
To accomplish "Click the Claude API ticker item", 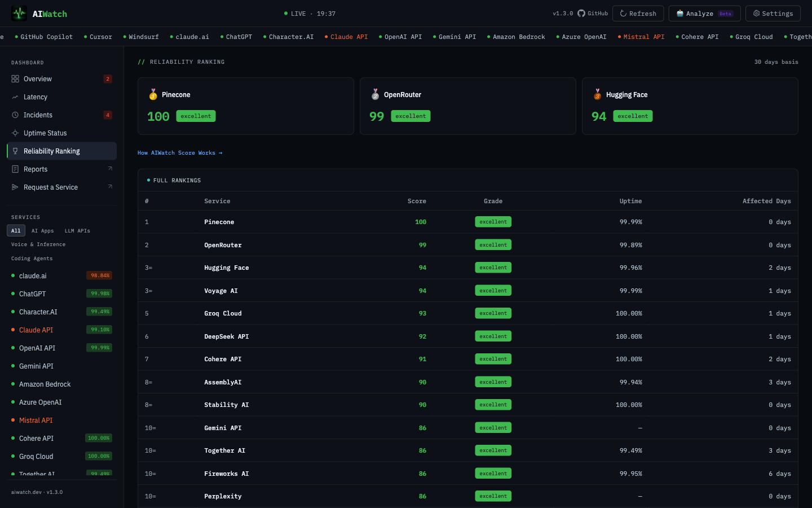I will 346,37.
